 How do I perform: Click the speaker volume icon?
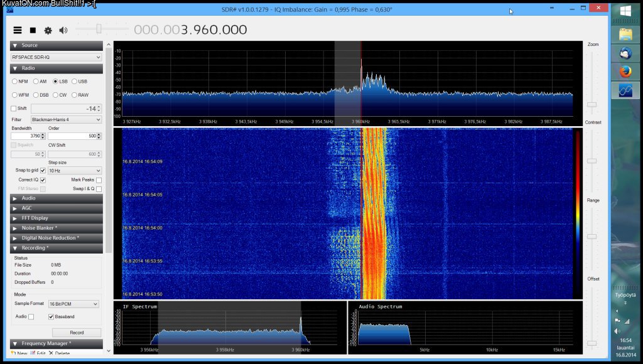[63, 30]
